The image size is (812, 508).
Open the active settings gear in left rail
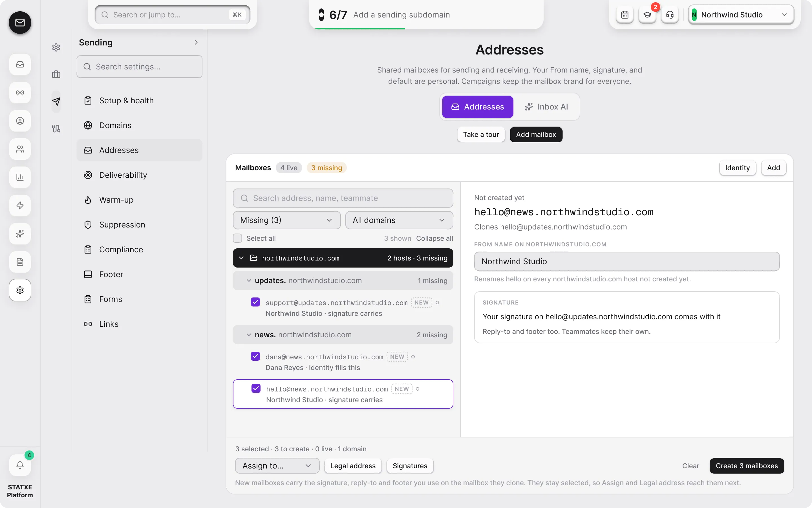[x=20, y=290]
